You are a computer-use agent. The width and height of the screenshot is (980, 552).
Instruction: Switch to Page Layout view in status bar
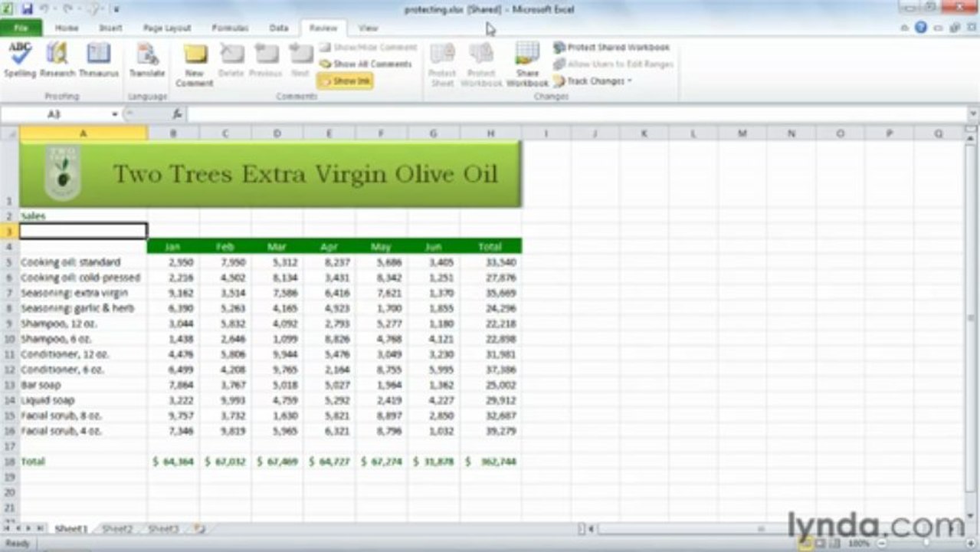click(821, 544)
